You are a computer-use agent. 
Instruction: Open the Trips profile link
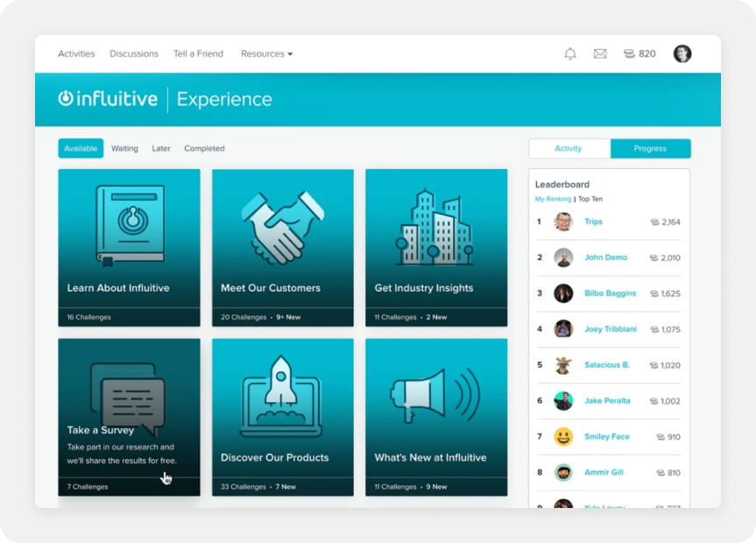594,222
